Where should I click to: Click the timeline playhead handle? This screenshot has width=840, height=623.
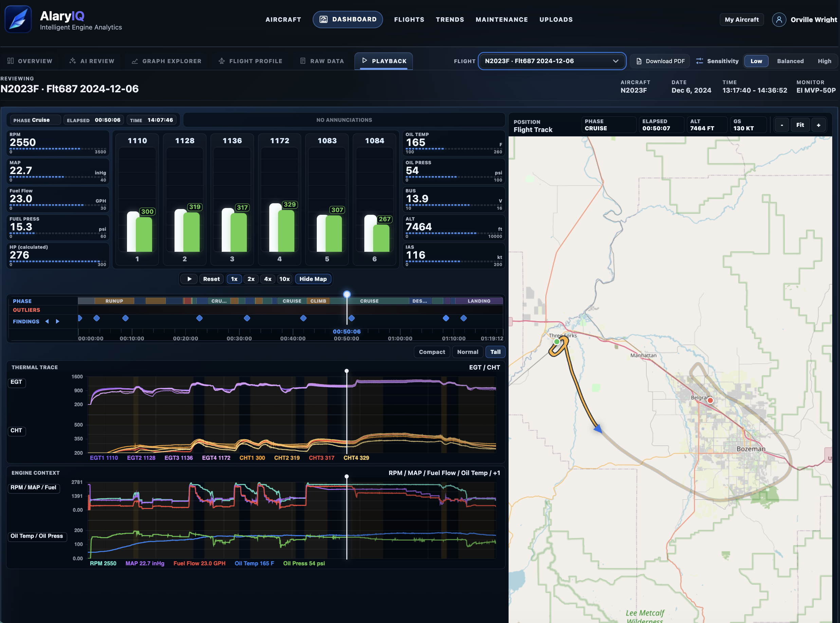347,294
